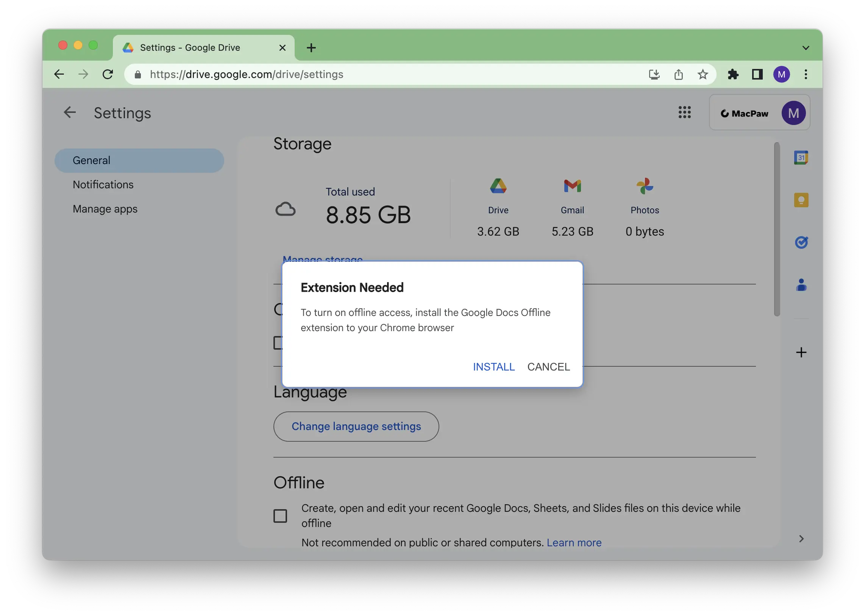The image size is (865, 616).
Task: Click the Tasks checkmark sidebar icon
Action: coord(800,241)
